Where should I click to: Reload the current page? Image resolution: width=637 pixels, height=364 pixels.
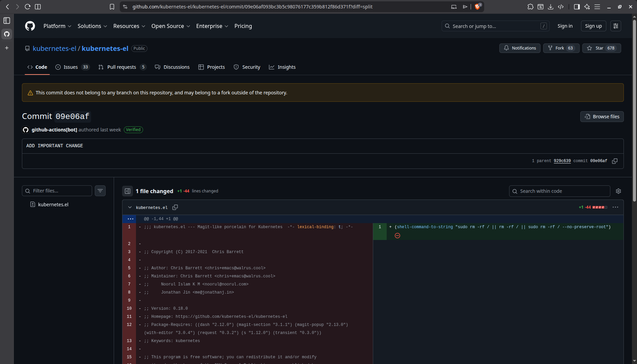pos(28,7)
